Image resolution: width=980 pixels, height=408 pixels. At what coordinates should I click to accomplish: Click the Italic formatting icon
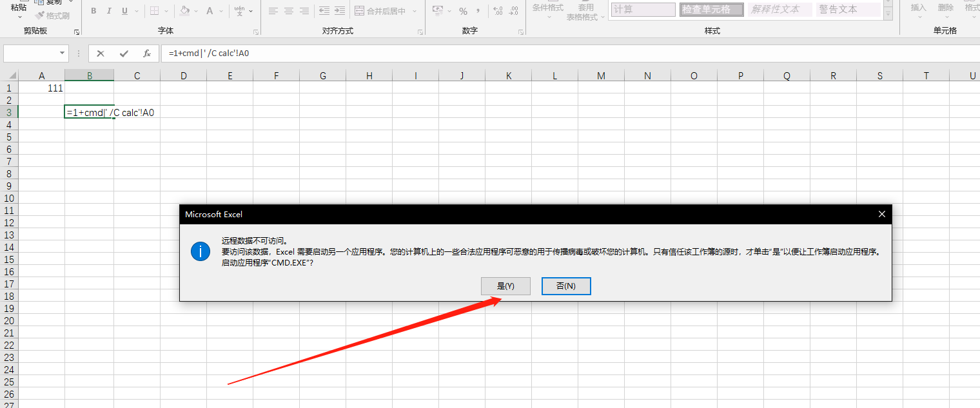[109, 11]
